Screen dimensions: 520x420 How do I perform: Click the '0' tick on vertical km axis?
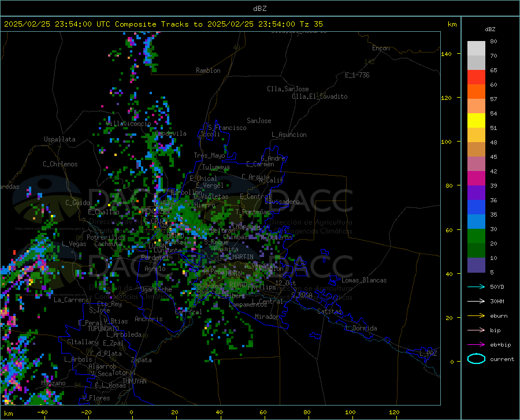452,362
